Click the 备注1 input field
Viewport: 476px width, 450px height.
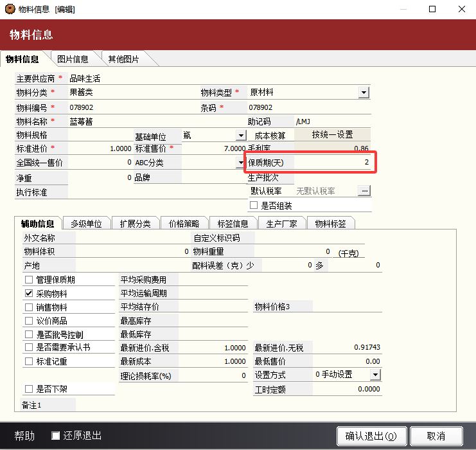point(265,405)
